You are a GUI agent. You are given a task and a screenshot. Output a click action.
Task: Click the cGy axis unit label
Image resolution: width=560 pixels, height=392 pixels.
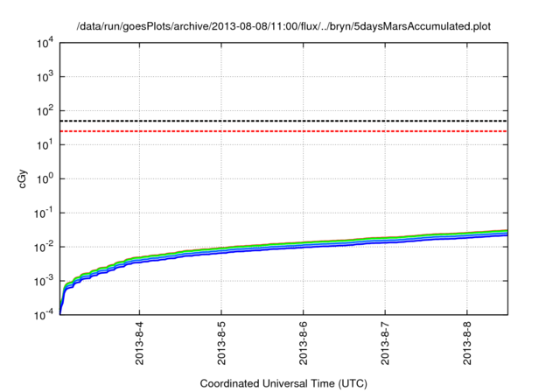tap(22, 178)
